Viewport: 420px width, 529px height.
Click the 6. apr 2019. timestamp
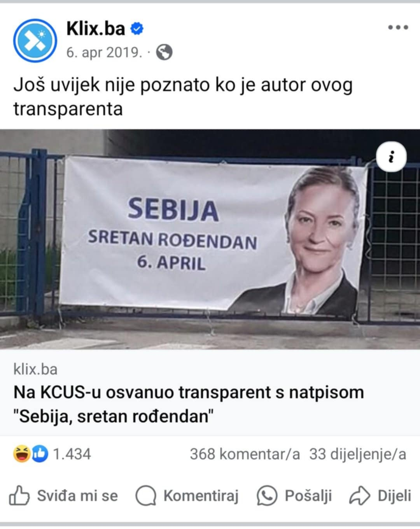point(104,52)
